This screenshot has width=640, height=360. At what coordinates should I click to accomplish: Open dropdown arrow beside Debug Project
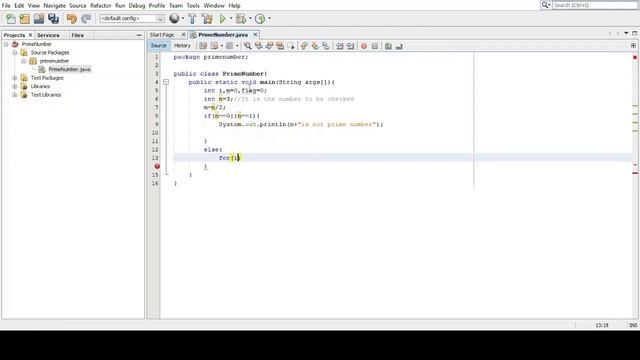(250, 18)
